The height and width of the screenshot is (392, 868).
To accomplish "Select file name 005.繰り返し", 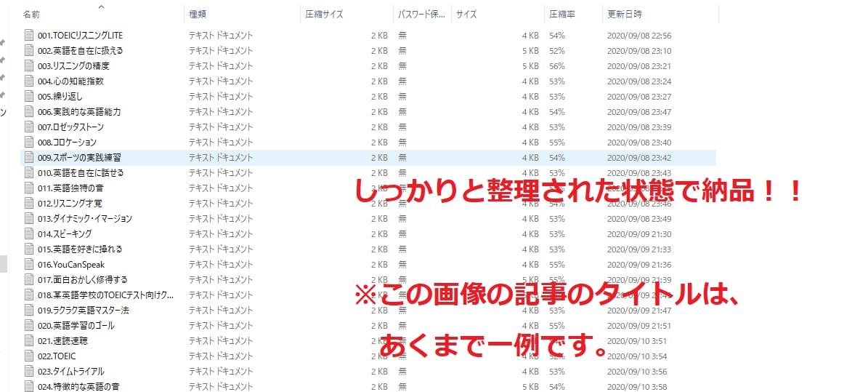I will click(60, 97).
